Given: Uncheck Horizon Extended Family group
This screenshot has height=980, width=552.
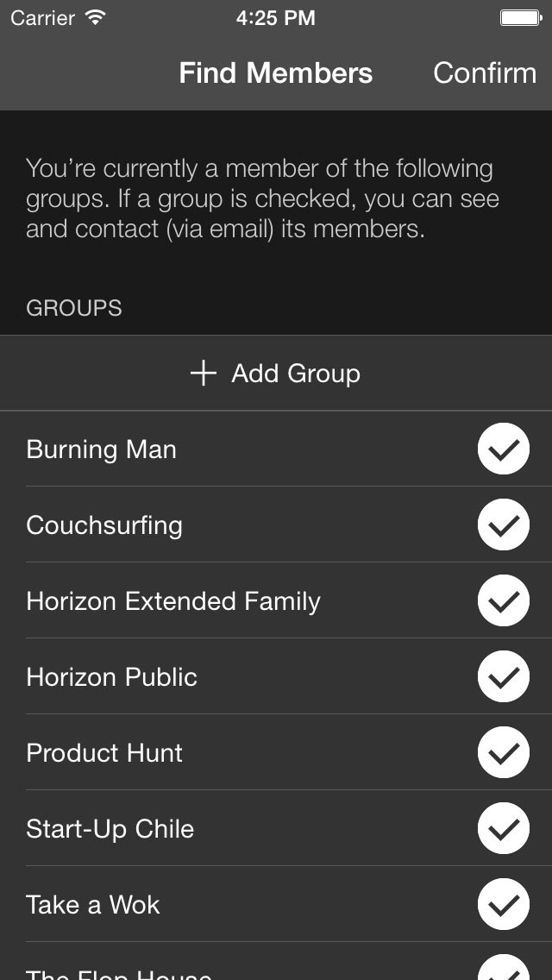Looking at the screenshot, I should (503, 600).
